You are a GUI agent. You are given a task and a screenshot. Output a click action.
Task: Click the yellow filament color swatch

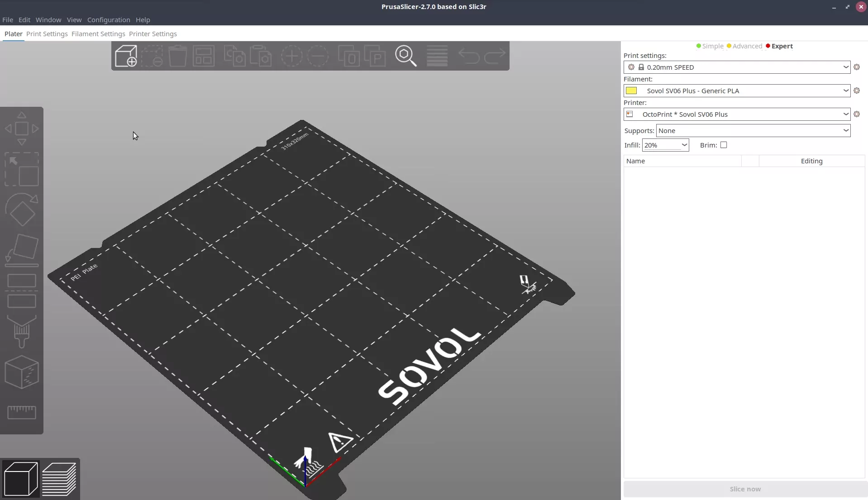click(631, 91)
